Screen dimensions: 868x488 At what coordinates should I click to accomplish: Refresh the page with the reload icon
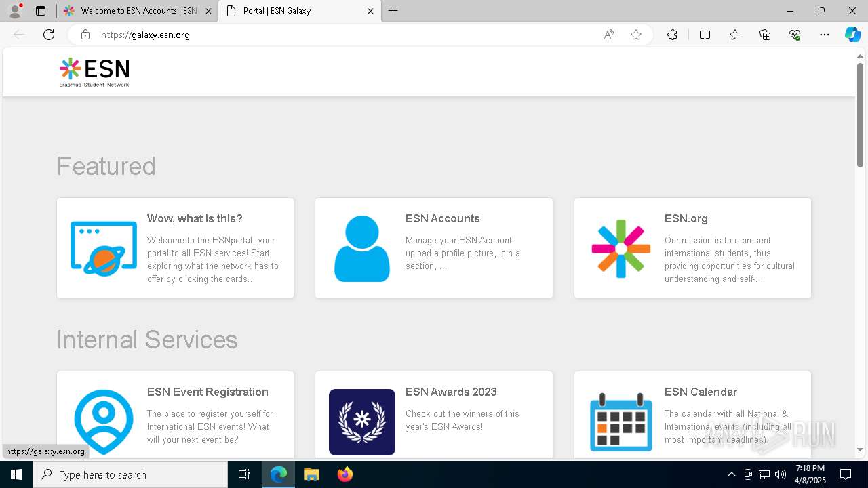49,35
